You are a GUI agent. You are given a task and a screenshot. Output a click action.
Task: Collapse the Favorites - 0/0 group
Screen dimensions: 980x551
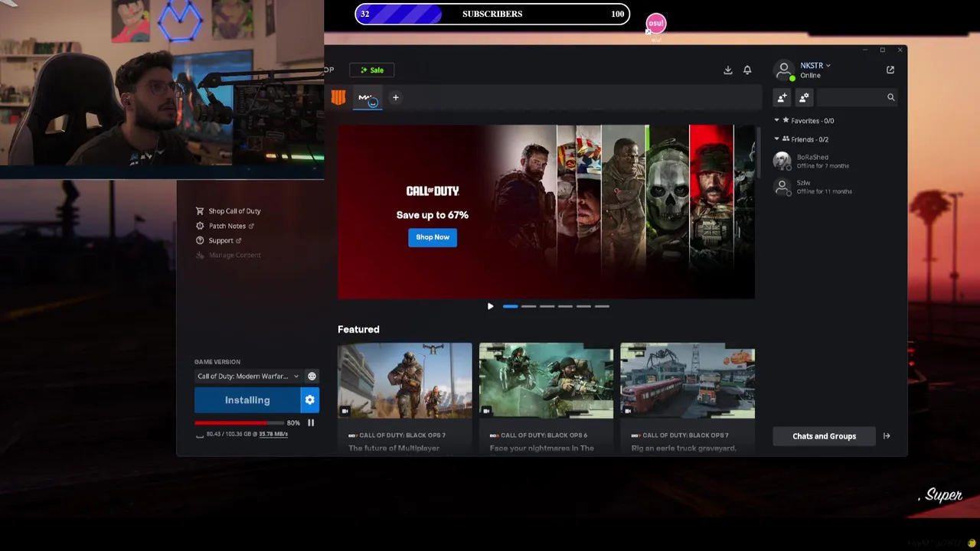point(805,120)
